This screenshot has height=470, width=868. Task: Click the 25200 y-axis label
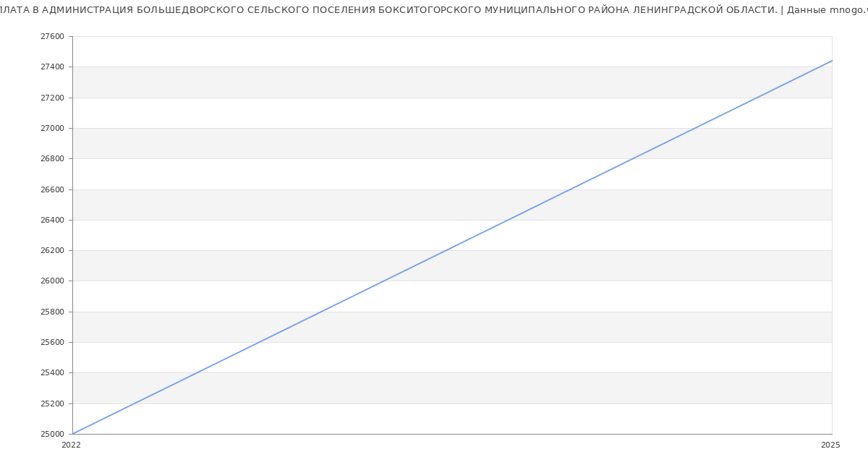coord(52,403)
